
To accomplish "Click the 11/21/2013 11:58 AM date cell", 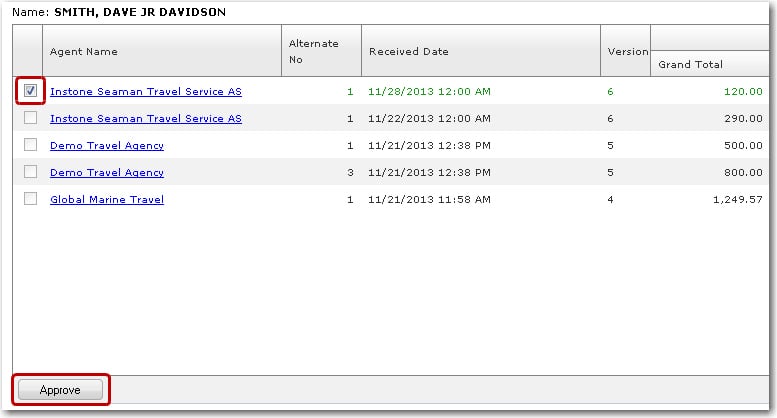I will (x=429, y=200).
